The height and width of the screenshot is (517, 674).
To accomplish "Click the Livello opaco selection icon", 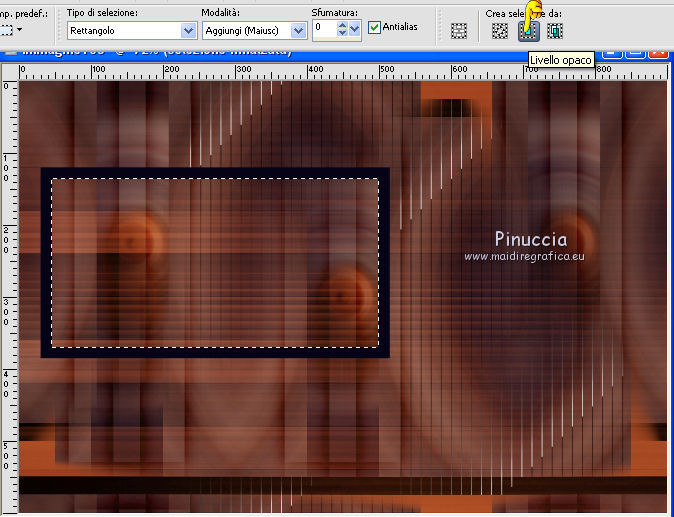I will point(528,31).
